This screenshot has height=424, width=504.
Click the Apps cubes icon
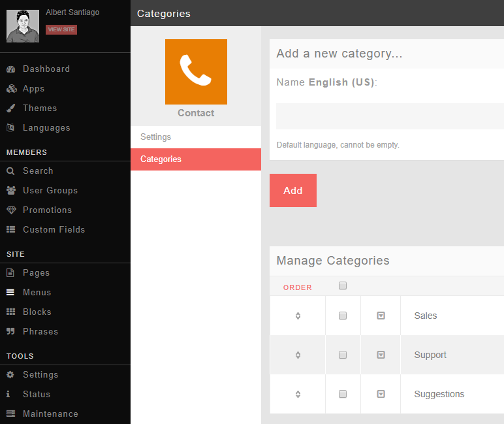[x=11, y=89]
